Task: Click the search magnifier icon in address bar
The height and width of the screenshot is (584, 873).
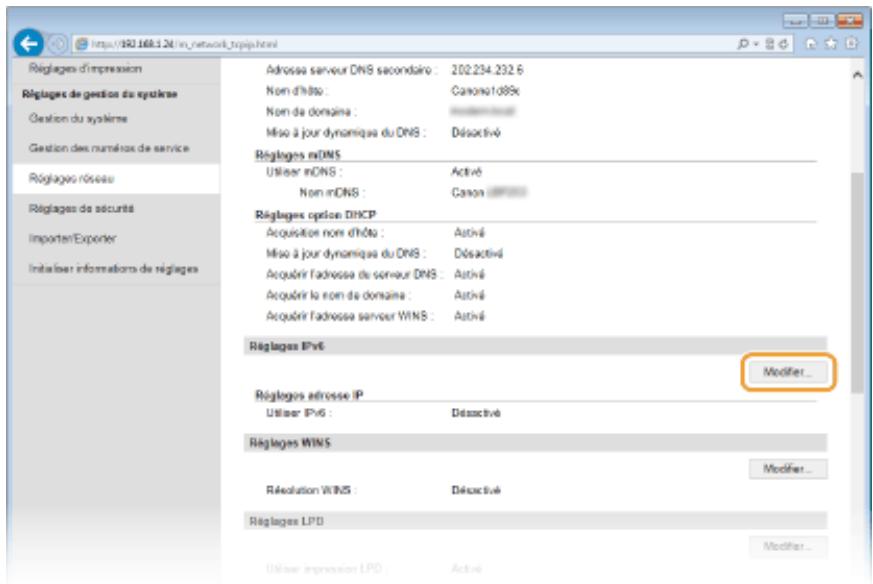Action: pos(743,43)
